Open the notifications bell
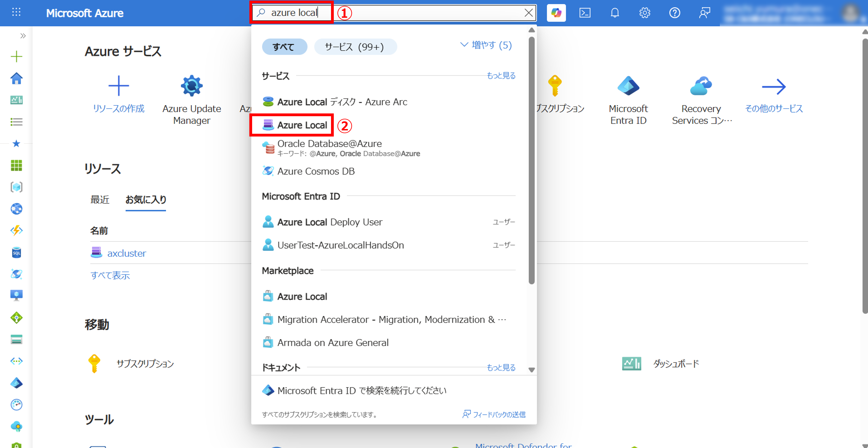Image resolution: width=868 pixels, height=448 pixels. coord(615,13)
